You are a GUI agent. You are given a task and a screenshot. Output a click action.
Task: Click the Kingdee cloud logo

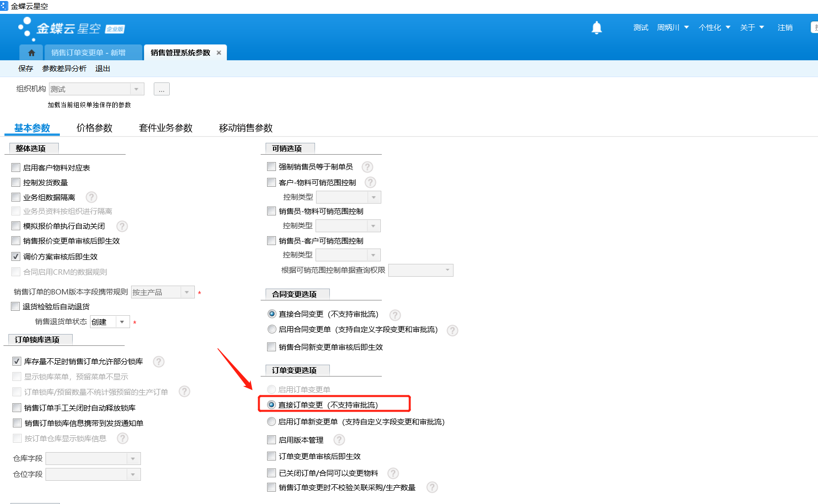point(71,29)
